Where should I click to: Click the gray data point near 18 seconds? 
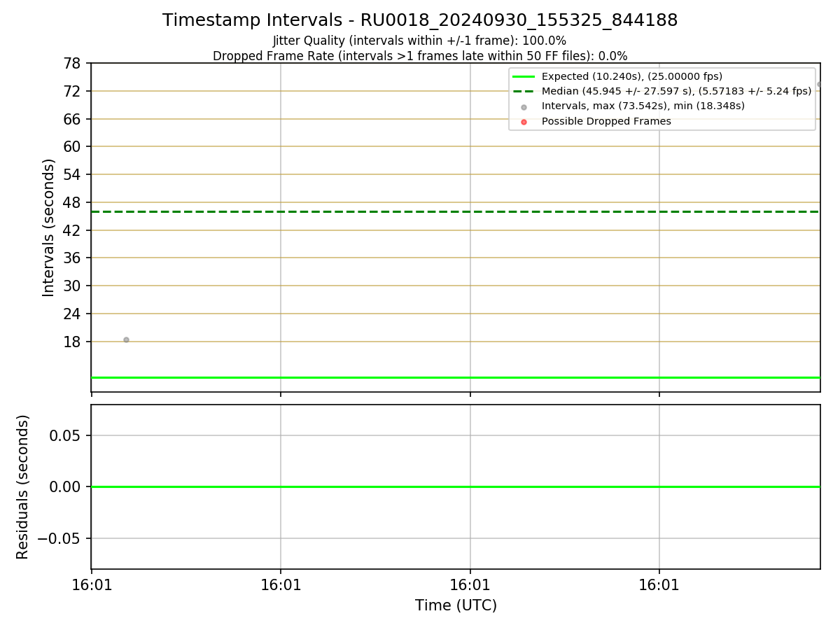tap(126, 339)
